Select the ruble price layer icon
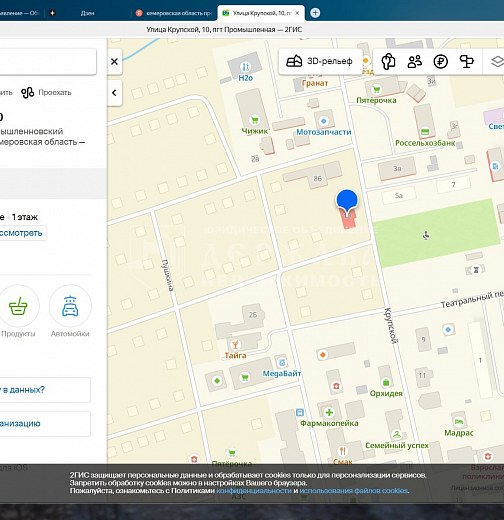The height and width of the screenshot is (520, 504). tap(440, 62)
